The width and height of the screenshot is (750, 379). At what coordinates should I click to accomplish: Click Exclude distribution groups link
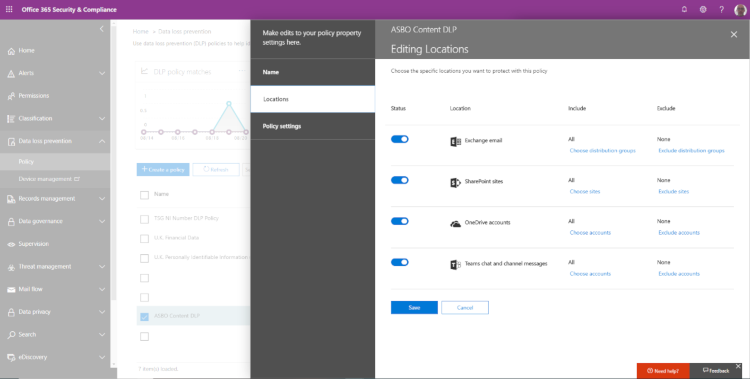tap(691, 151)
